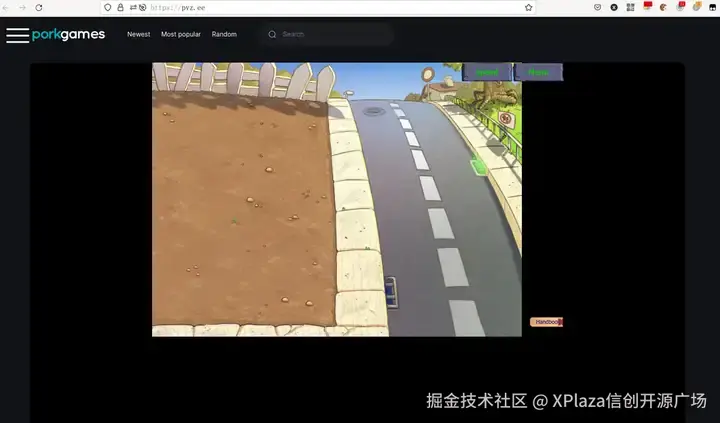The height and width of the screenshot is (423, 720).
Task: Click the Speed button in the game
Action: (x=487, y=72)
